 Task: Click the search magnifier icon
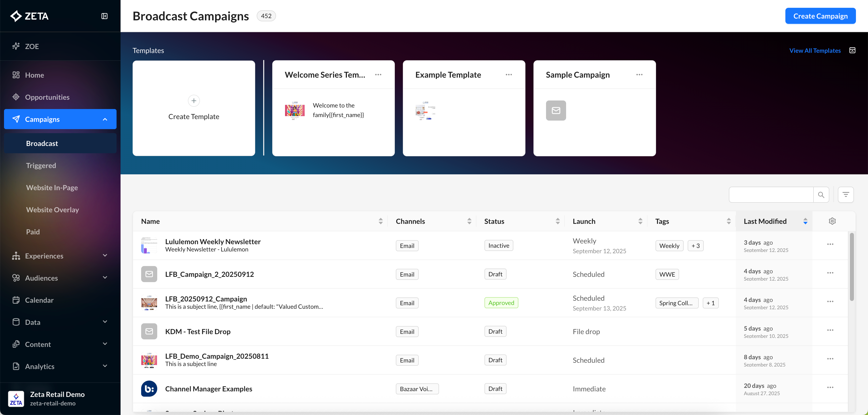point(821,195)
